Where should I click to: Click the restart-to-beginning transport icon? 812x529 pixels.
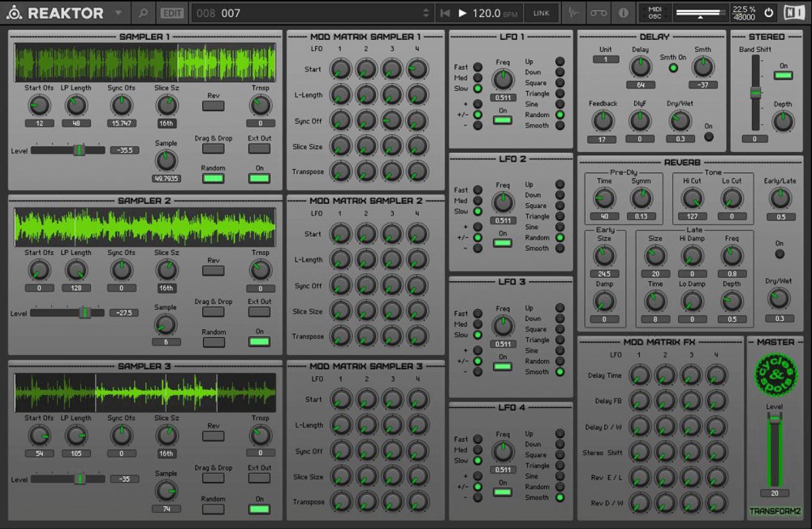pos(444,13)
